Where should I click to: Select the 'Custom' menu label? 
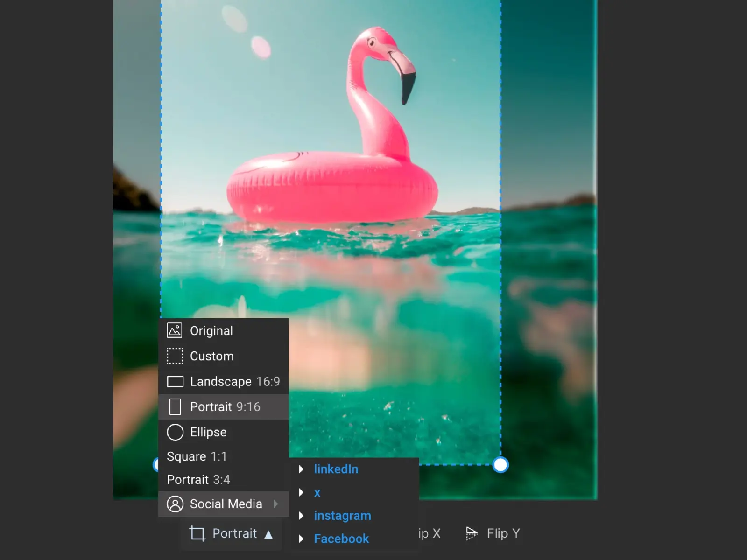212,356
